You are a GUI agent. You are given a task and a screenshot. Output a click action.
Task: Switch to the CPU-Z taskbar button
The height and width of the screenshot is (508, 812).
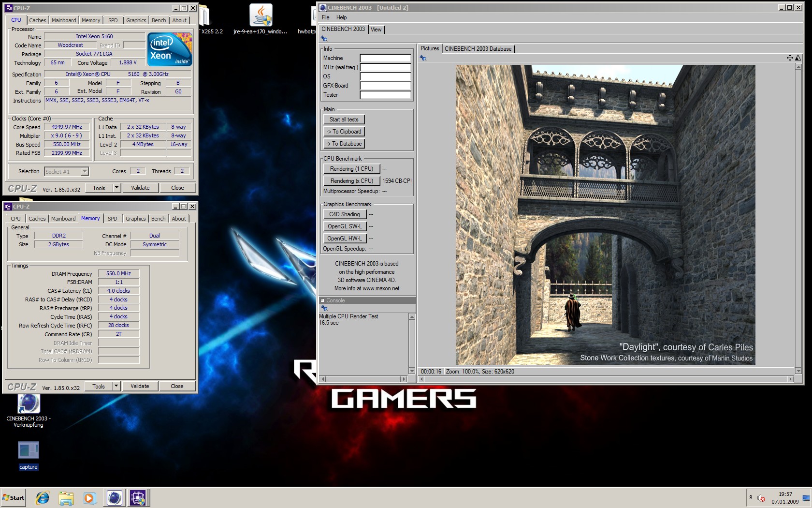(138, 498)
